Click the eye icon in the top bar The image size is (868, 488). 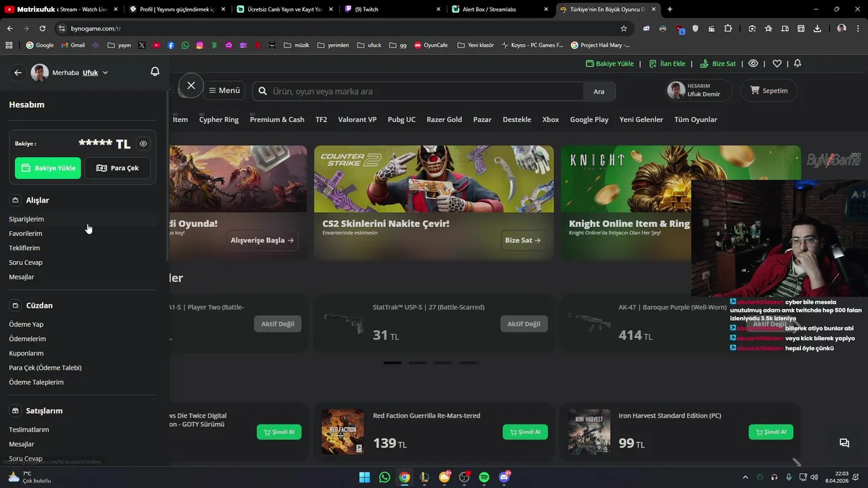[753, 63]
